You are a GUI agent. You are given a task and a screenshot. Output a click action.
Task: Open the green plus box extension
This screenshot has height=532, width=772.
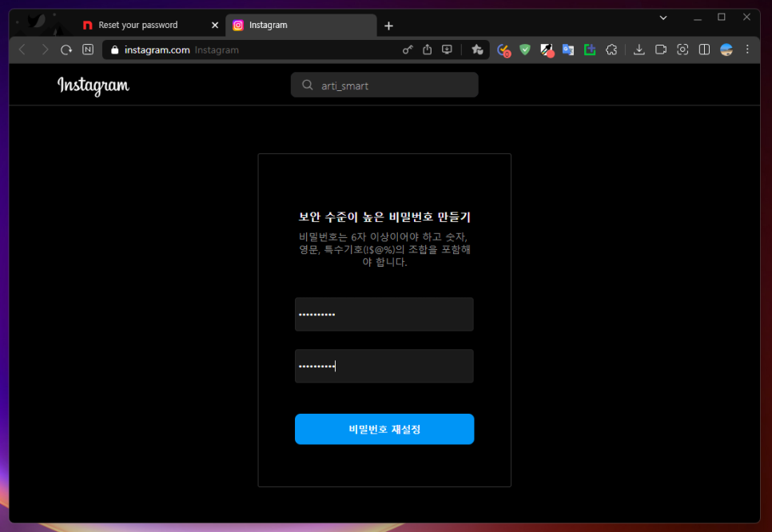(x=590, y=50)
